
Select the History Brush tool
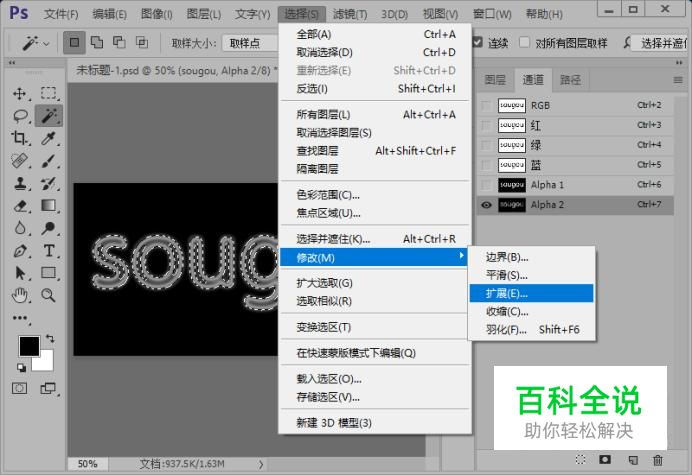click(49, 183)
